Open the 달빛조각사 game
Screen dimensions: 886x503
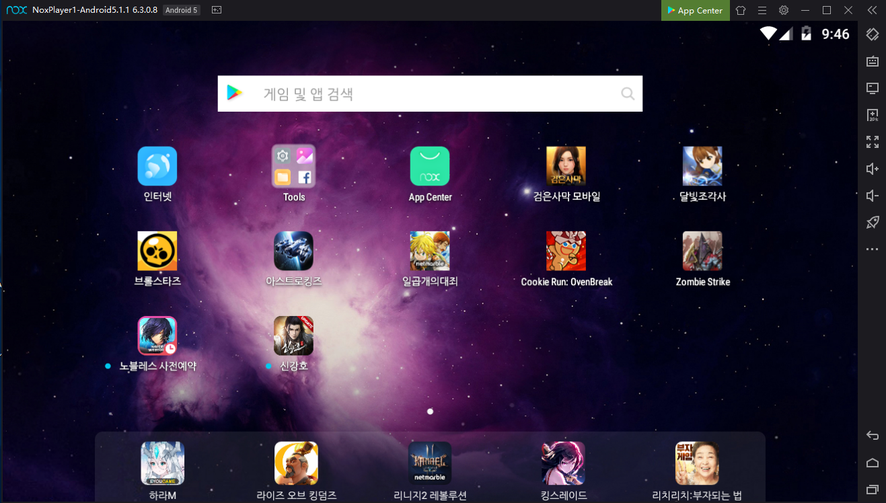pos(702,166)
